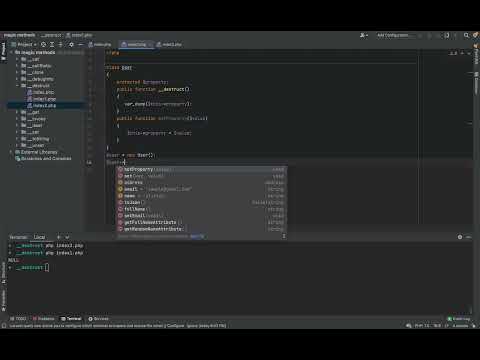Expand the __clone folder
This screenshot has width=480, height=360.
[x=17, y=72]
